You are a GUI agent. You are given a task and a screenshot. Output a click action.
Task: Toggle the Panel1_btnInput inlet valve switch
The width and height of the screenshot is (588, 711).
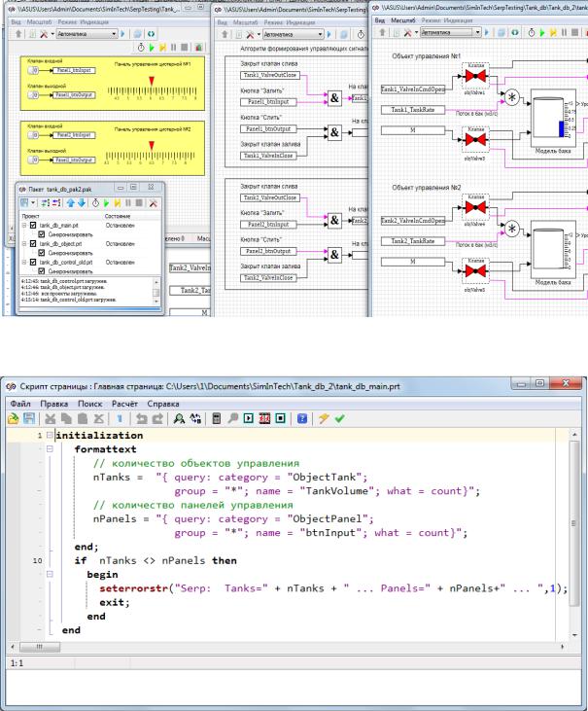33,70
